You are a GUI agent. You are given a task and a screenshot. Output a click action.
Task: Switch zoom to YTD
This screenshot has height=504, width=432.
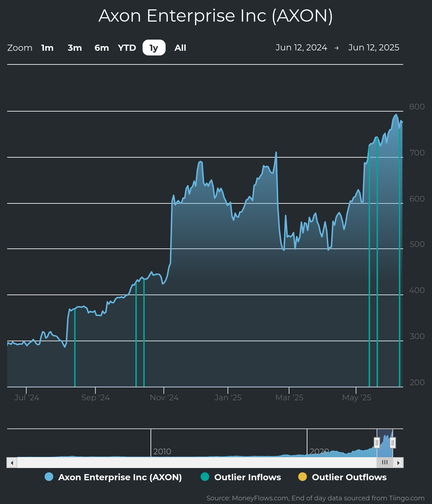pyautogui.click(x=127, y=48)
